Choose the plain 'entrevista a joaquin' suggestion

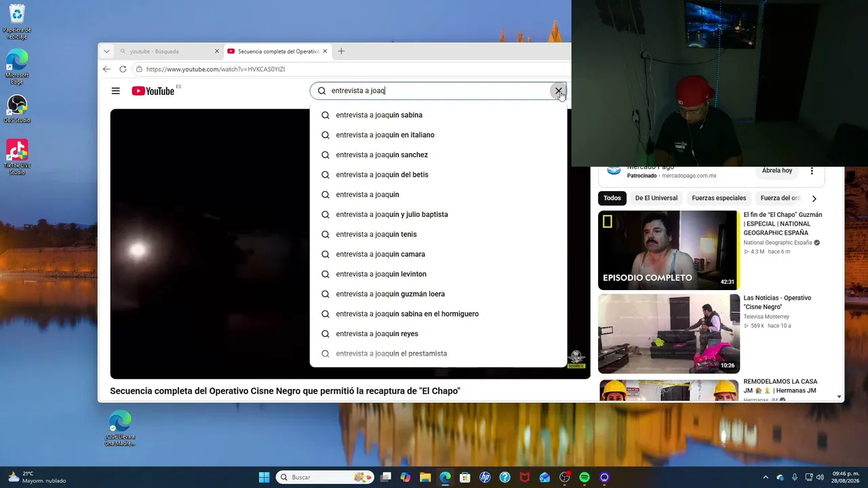click(x=438, y=195)
